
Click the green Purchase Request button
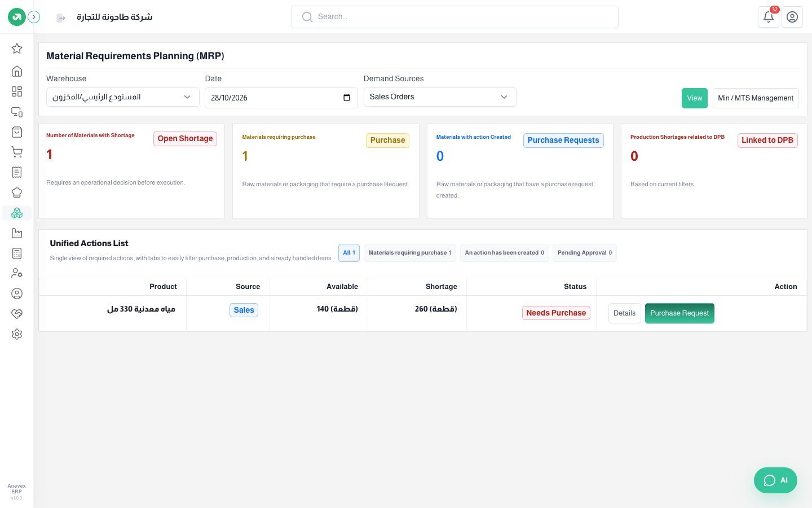679,313
